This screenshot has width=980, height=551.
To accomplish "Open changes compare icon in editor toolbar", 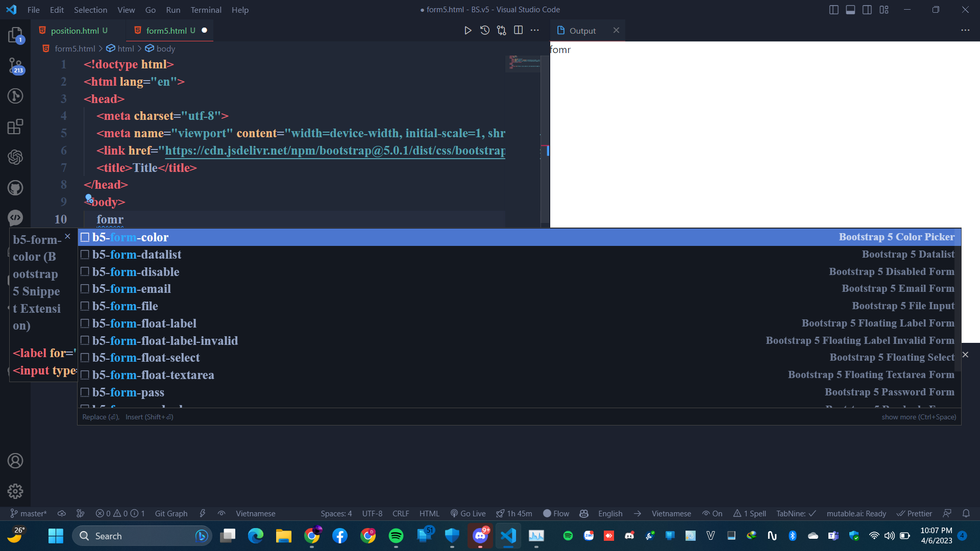I will 501,31.
